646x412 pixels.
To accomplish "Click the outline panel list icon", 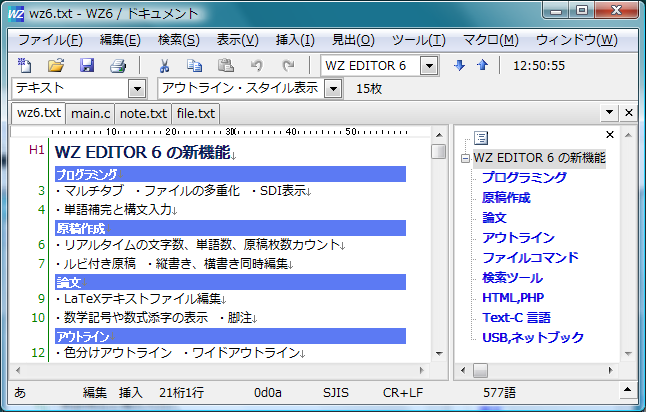I will (481, 138).
